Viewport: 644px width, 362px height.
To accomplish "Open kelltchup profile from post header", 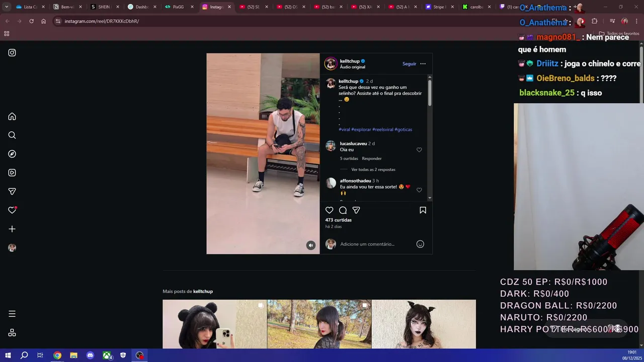I will 350,61.
